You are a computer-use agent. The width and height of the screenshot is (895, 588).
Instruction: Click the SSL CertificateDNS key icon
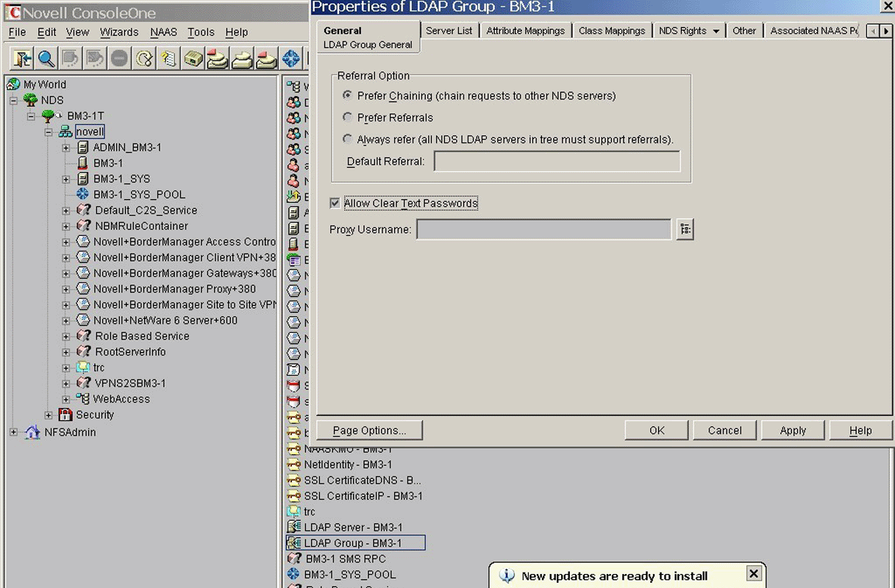click(x=294, y=480)
